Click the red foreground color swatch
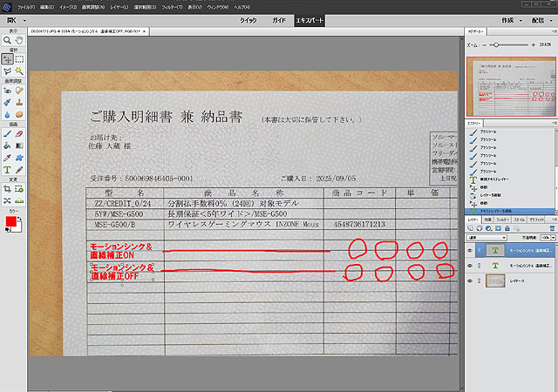This screenshot has width=558, height=392. point(11,221)
